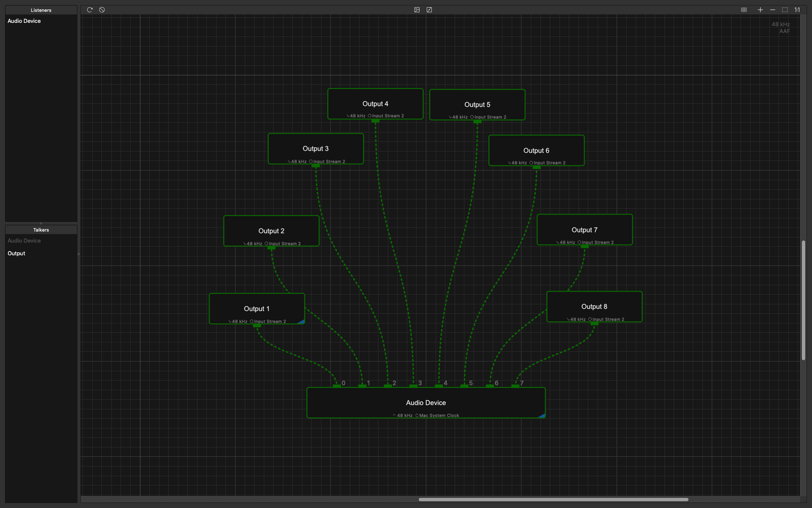This screenshot has height=508, width=812.
Task: Click the Talkers panel header
Action: click(x=41, y=230)
